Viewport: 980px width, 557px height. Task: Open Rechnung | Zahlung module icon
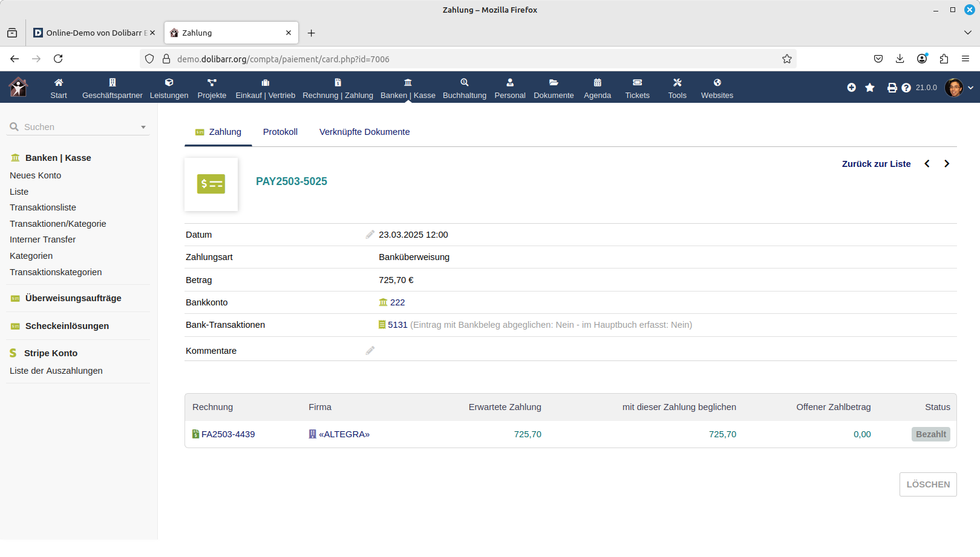(x=338, y=82)
